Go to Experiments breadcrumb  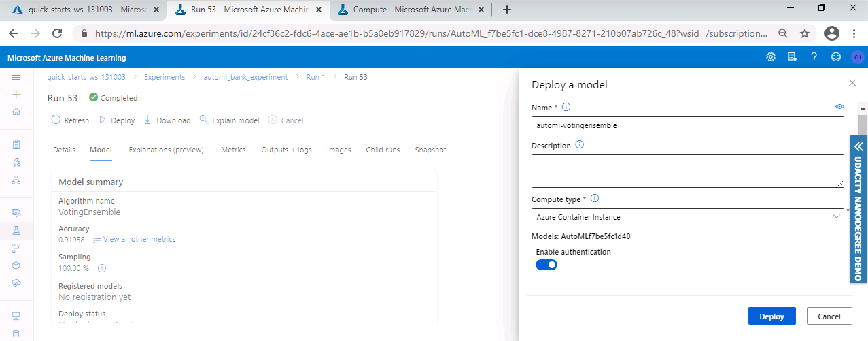tap(164, 77)
